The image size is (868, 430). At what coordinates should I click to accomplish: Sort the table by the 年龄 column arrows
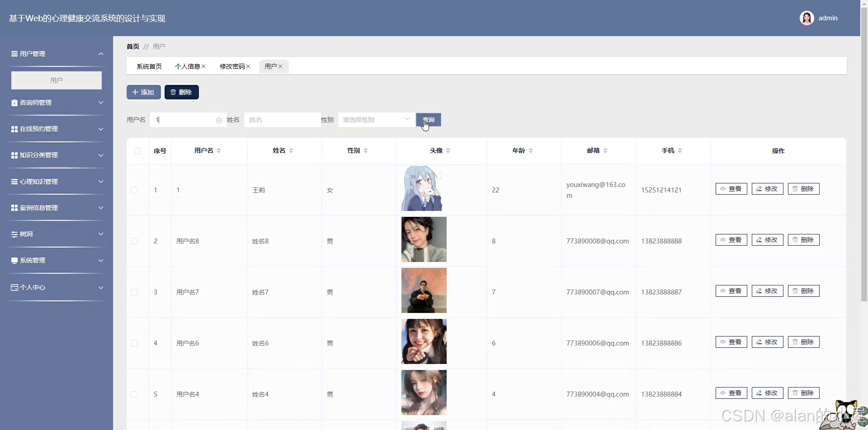click(x=531, y=150)
